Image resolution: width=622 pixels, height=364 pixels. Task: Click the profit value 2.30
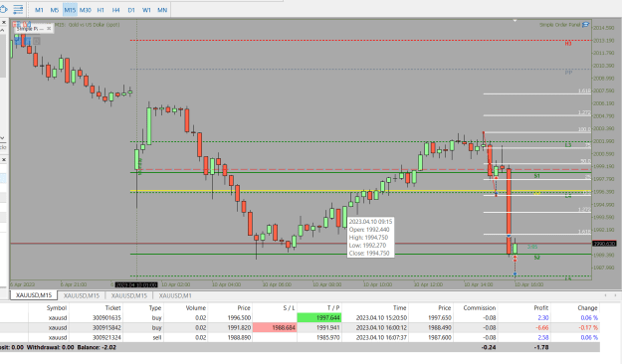[x=543, y=317]
